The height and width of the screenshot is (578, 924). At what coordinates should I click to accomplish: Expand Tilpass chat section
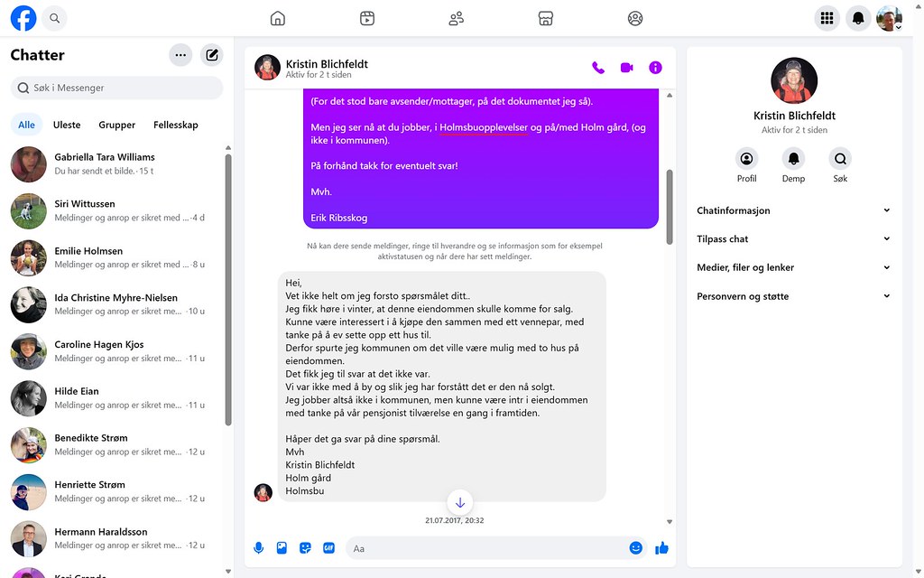[x=794, y=238]
